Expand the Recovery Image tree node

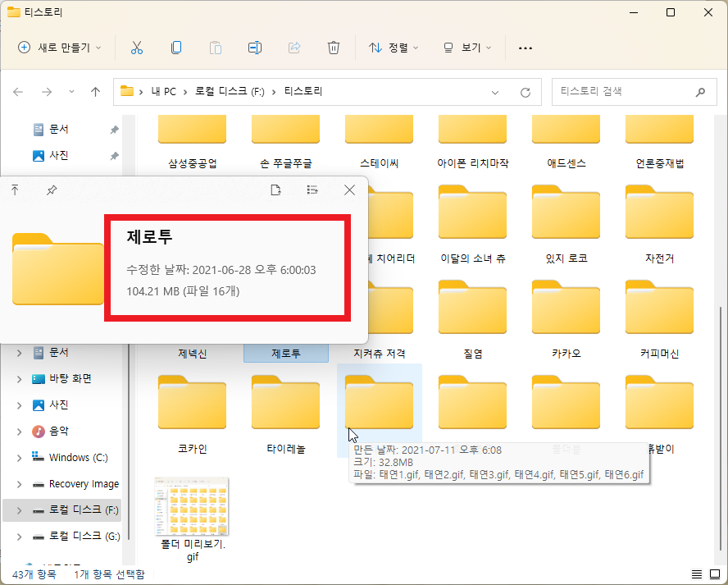click(x=19, y=484)
